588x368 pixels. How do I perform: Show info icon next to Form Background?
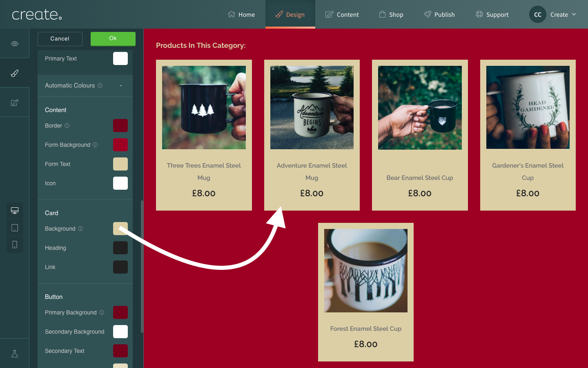click(x=95, y=145)
